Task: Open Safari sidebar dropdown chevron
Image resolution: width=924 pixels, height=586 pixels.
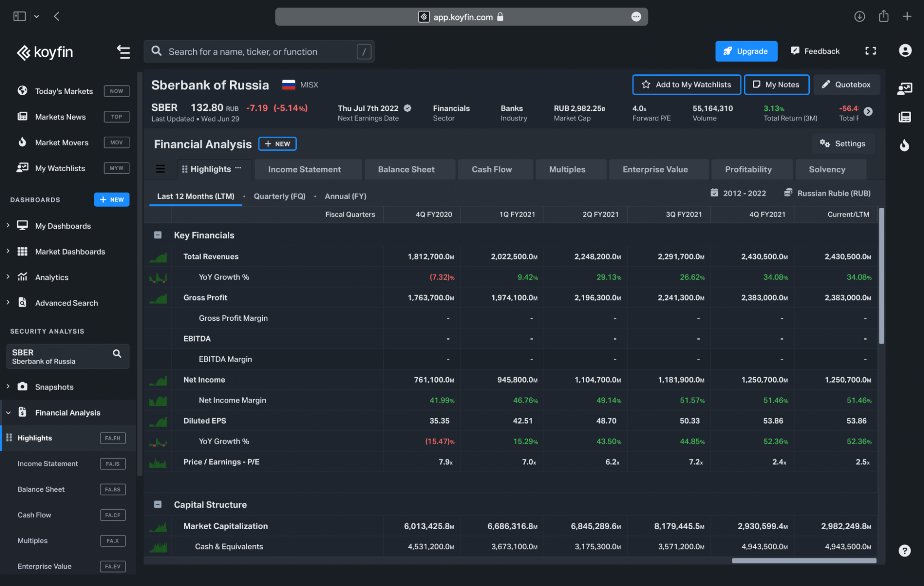Action: pos(37,17)
